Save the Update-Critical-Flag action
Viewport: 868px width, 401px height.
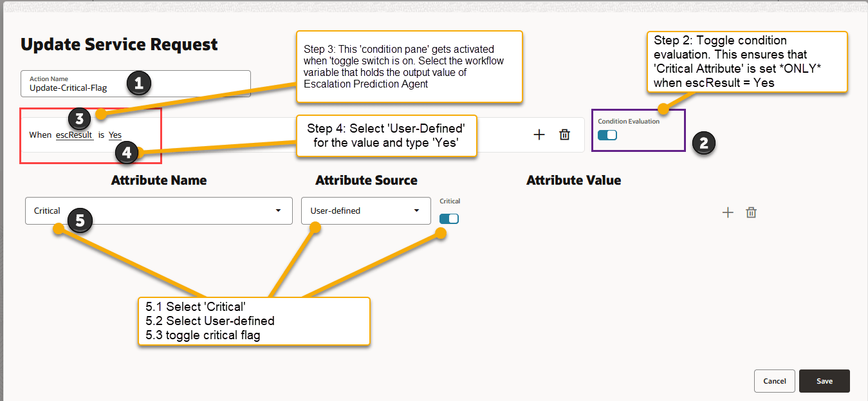(824, 380)
